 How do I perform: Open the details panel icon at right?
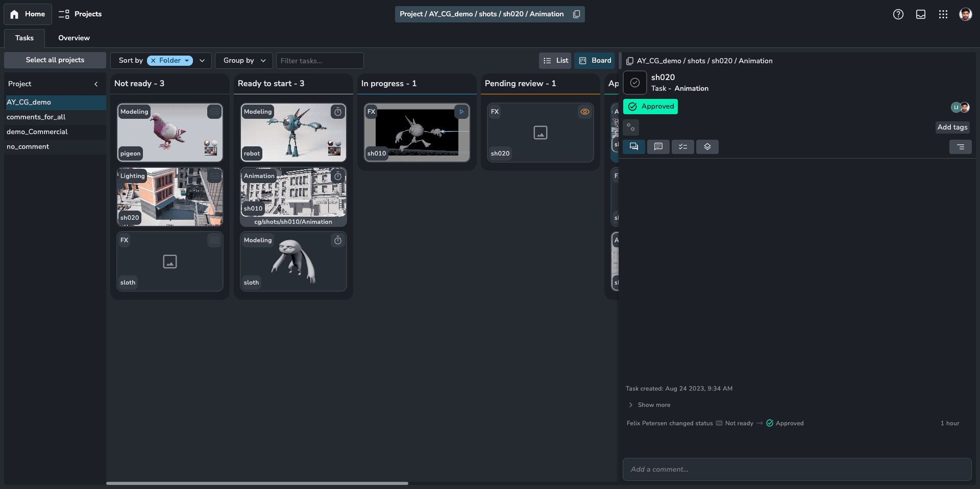(960, 147)
